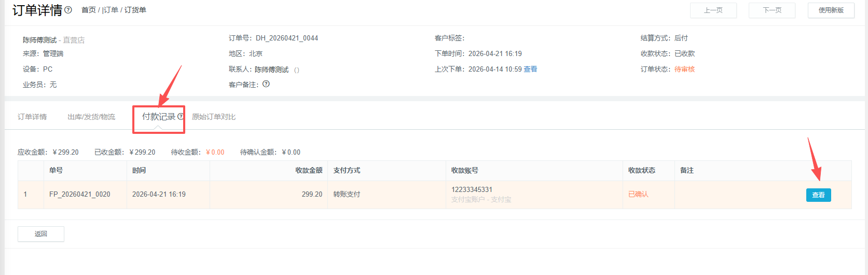
Task: Click row number 1 in payment table
Action: [25, 194]
